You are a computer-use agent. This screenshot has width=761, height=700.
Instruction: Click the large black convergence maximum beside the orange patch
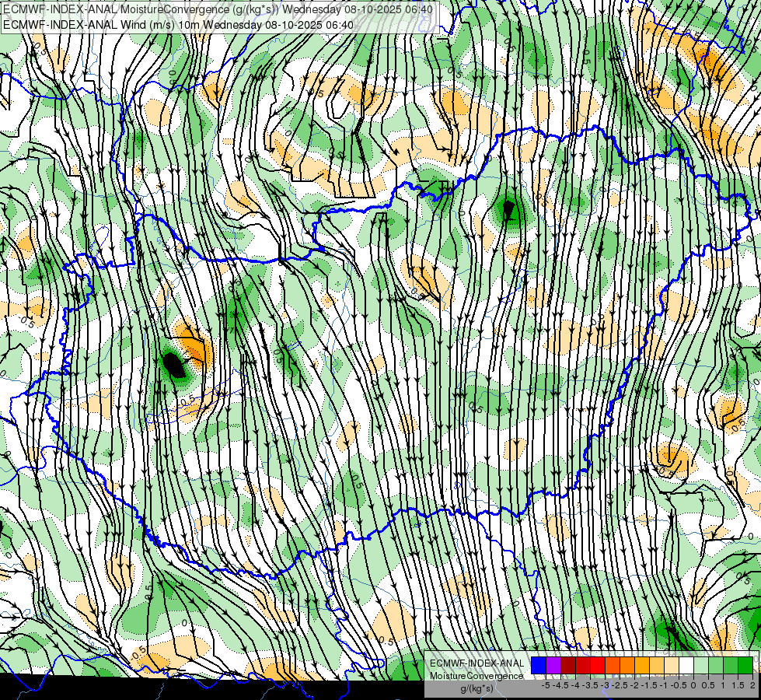click(x=174, y=366)
